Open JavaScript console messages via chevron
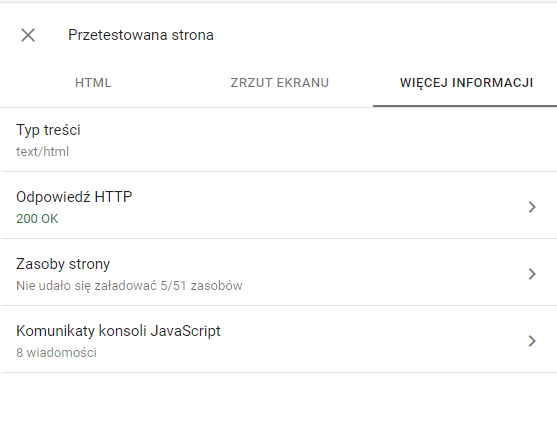 click(532, 341)
